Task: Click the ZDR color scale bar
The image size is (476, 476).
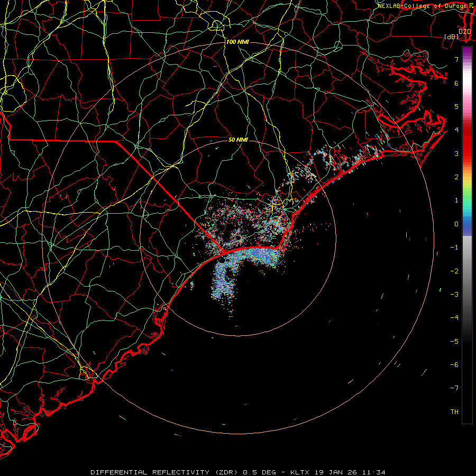Action: click(467, 235)
